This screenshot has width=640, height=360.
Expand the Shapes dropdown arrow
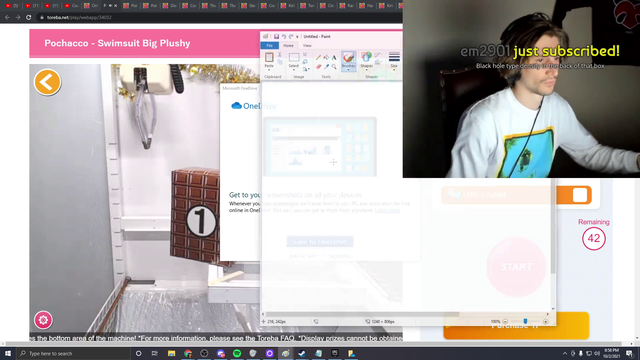[x=366, y=70]
